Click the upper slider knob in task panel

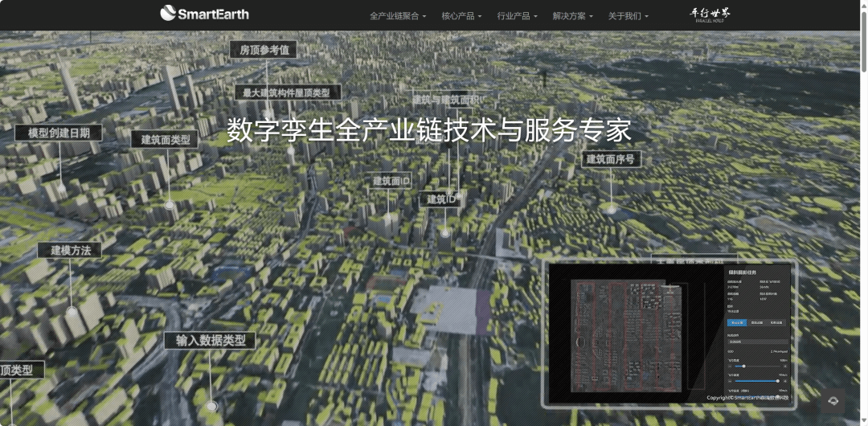pyautogui.click(x=743, y=366)
